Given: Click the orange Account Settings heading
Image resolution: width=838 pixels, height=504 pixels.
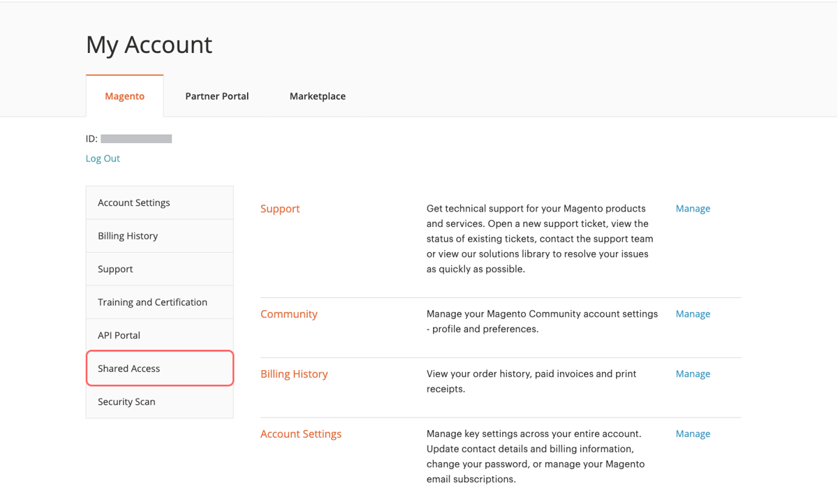Looking at the screenshot, I should (301, 434).
